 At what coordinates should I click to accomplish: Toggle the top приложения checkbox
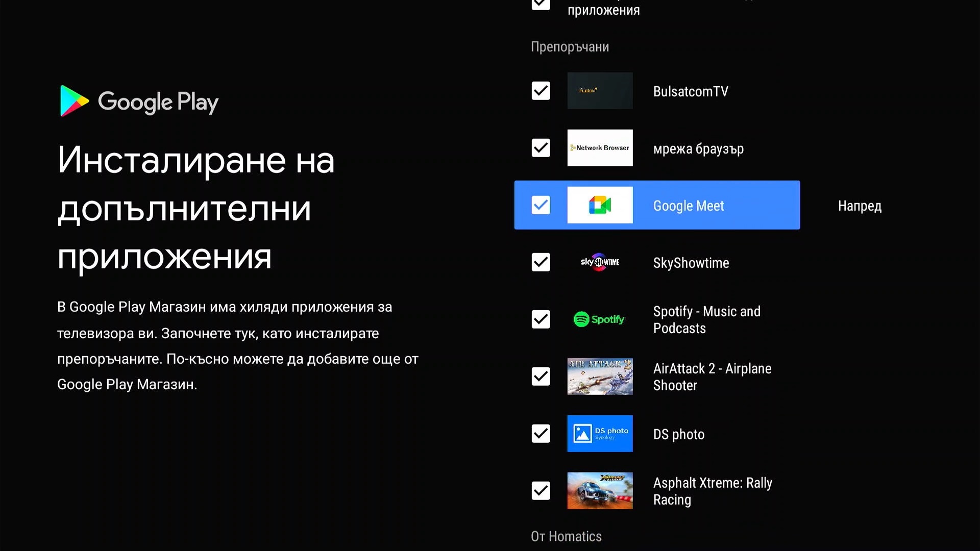pos(541,4)
